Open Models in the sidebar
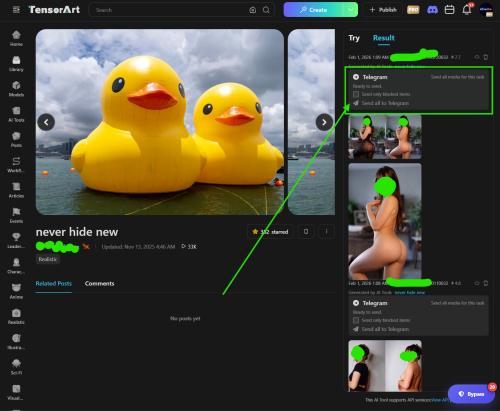Viewport: 500px width, 411px height. [x=16, y=89]
